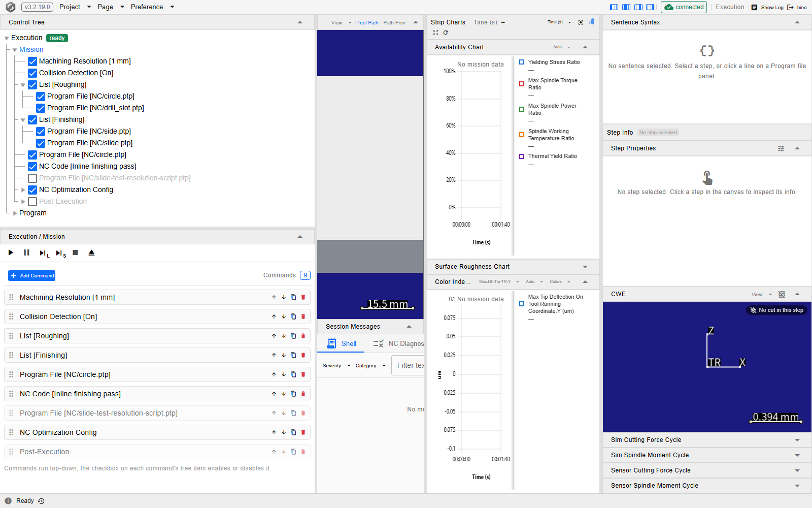The image size is (812, 508).
Task: Click the expand-all icon under Strip Charts
Action: (x=435, y=33)
